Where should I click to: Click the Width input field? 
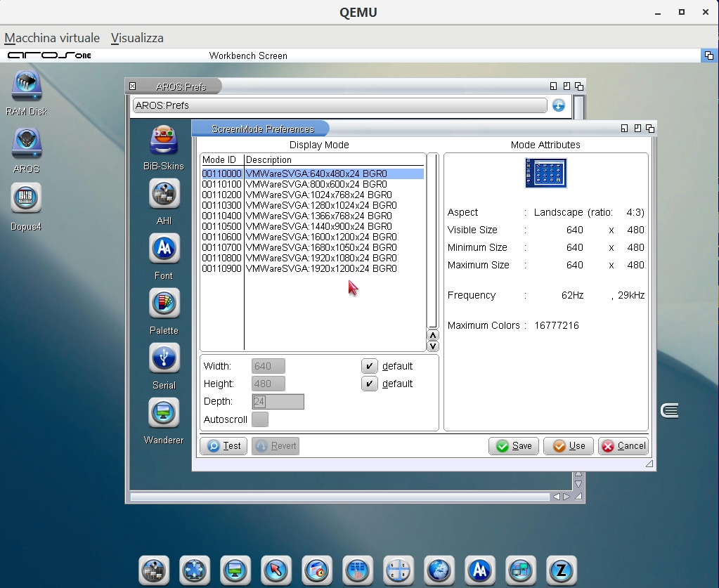(x=268, y=366)
